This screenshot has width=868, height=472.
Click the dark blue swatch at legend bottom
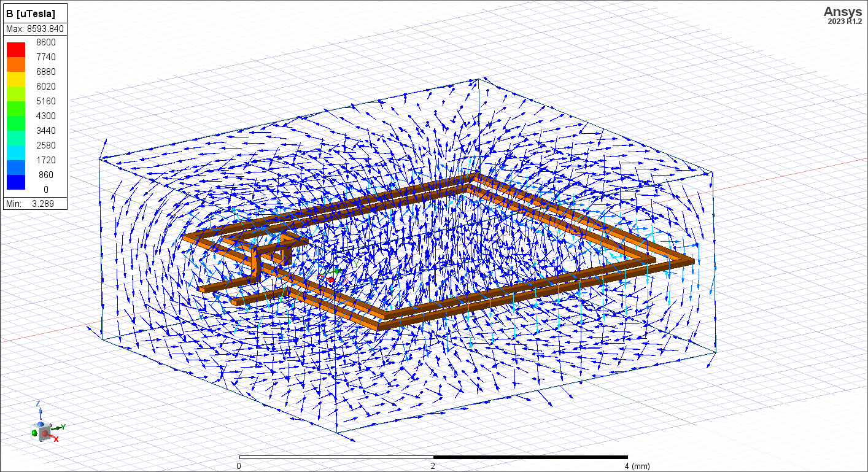point(16,182)
